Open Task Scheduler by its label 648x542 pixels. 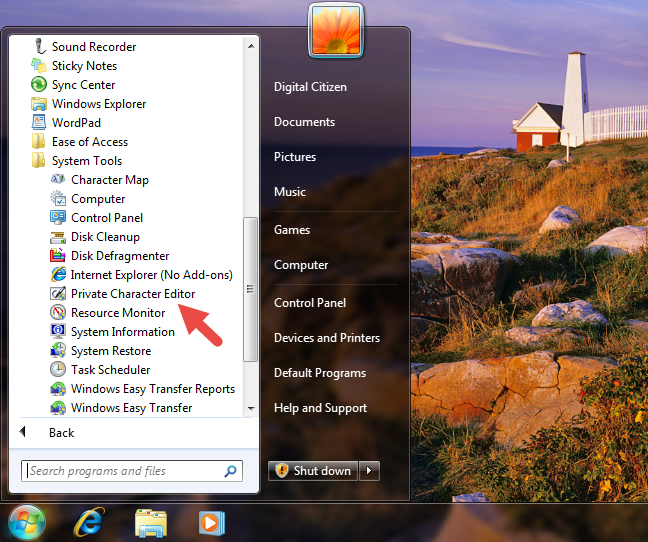(110, 370)
